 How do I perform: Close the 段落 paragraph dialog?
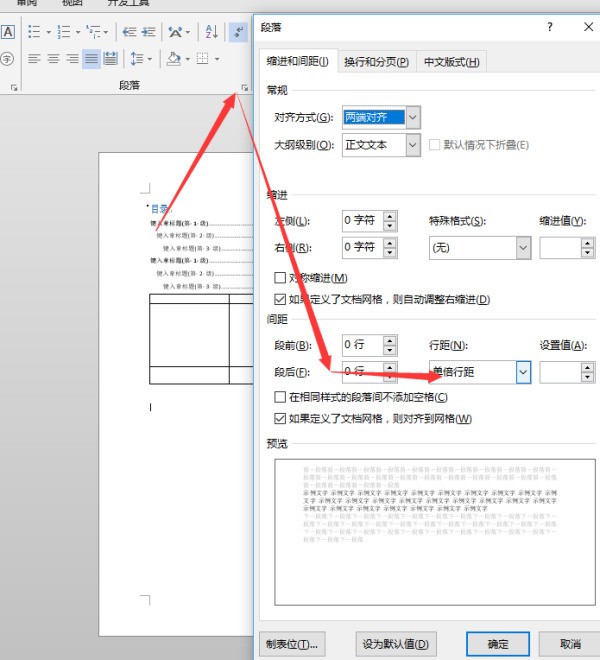point(588,27)
